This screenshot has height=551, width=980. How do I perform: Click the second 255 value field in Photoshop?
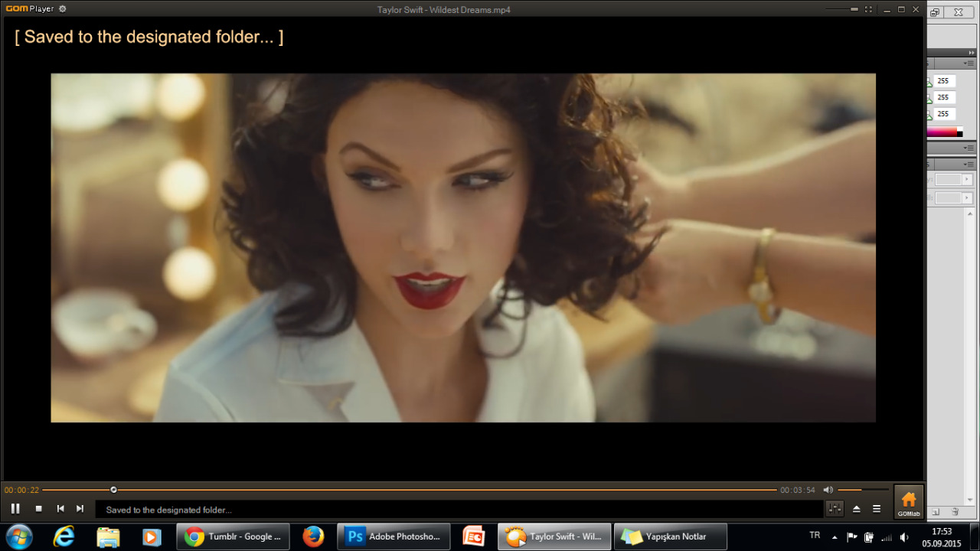944,97
